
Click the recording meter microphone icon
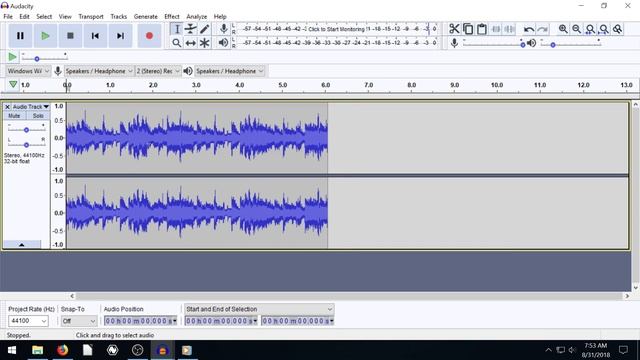click(224, 29)
